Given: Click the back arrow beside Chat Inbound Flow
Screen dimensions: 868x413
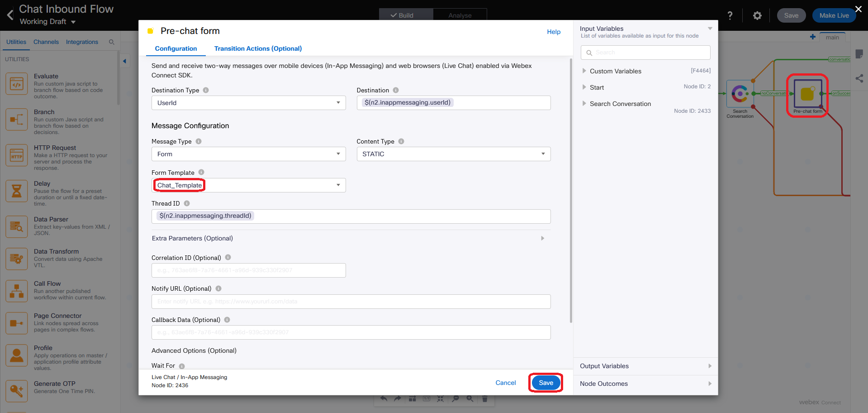Looking at the screenshot, I should point(10,15).
